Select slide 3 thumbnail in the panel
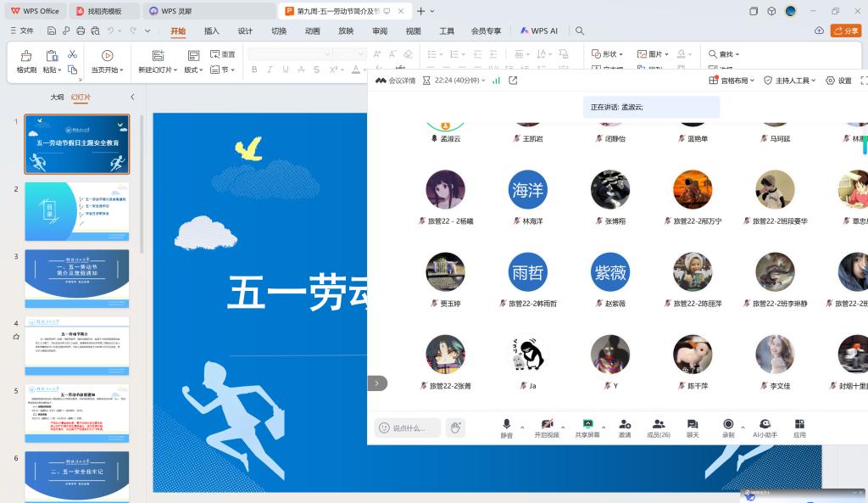The image size is (868, 503). coord(77,278)
